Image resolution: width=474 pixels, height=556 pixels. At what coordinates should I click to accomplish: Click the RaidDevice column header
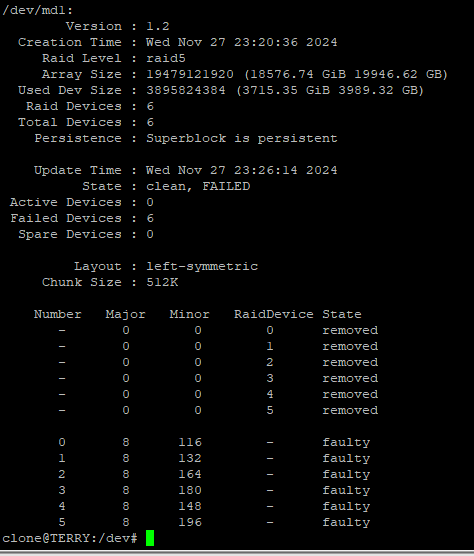274,314
